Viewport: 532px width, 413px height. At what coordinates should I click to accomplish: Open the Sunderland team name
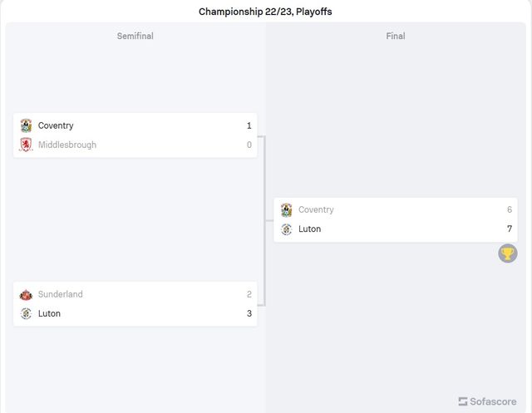pos(60,294)
